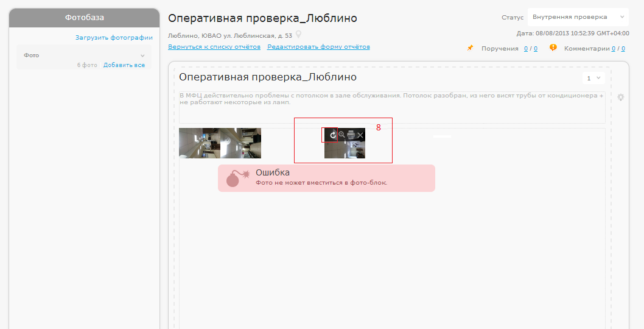Click the map pin icon beside address
Image resolution: width=644 pixels, height=329 pixels.
coord(298,35)
